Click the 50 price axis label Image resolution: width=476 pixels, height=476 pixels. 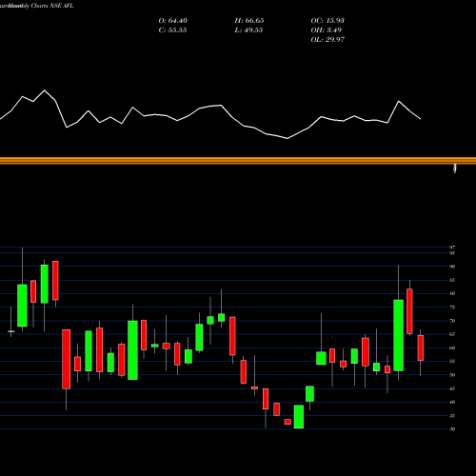pyautogui.click(x=452, y=375)
